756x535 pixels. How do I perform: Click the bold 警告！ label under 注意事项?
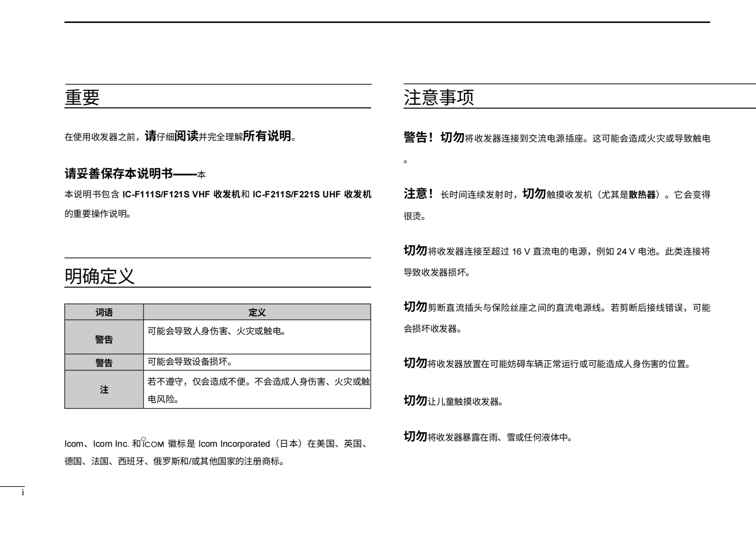click(418, 138)
